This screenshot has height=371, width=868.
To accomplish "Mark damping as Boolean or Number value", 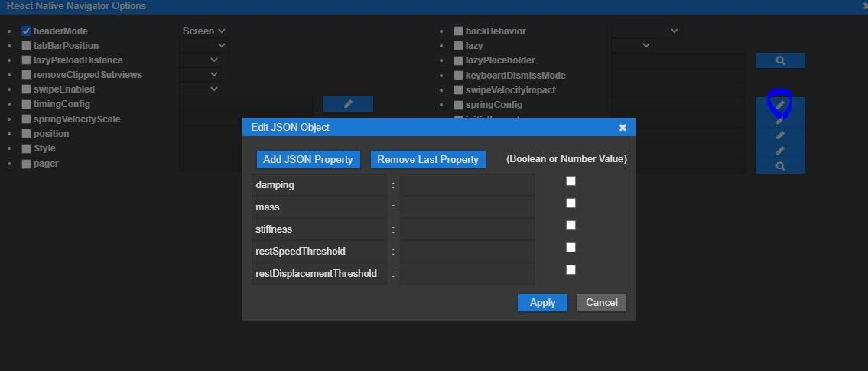I will (571, 181).
